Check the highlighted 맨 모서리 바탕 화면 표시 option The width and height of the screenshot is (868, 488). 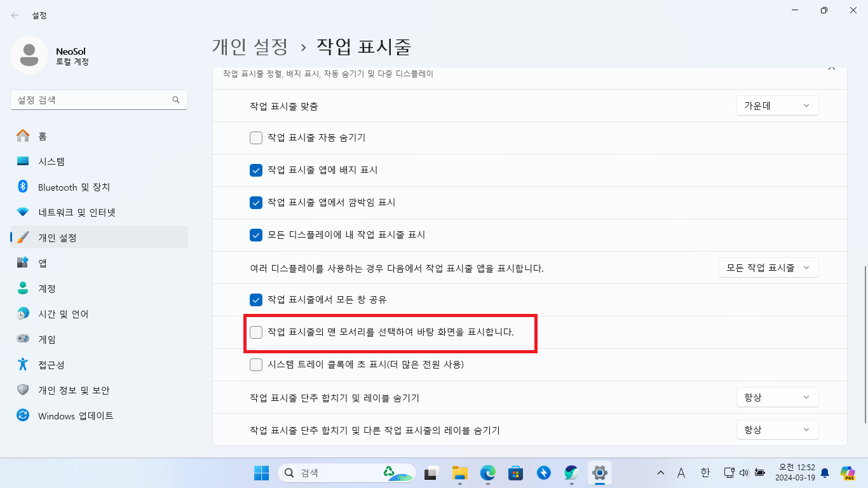(256, 332)
